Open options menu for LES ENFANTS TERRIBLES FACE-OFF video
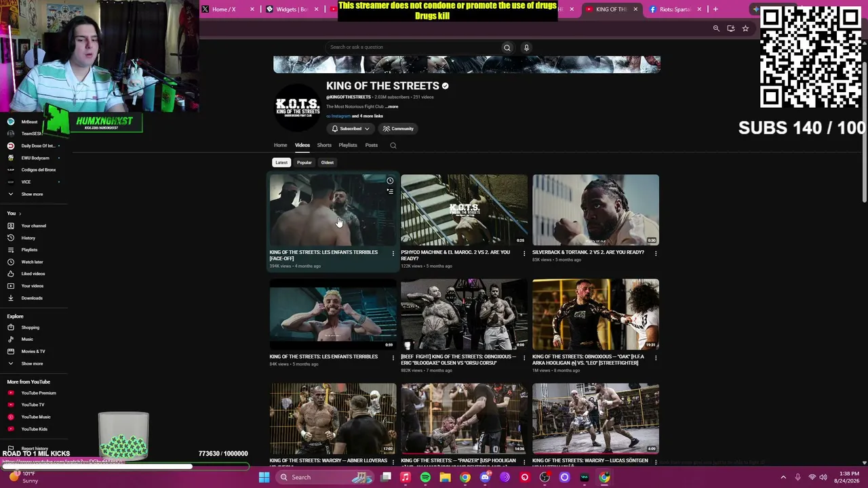 [x=393, y=253]
